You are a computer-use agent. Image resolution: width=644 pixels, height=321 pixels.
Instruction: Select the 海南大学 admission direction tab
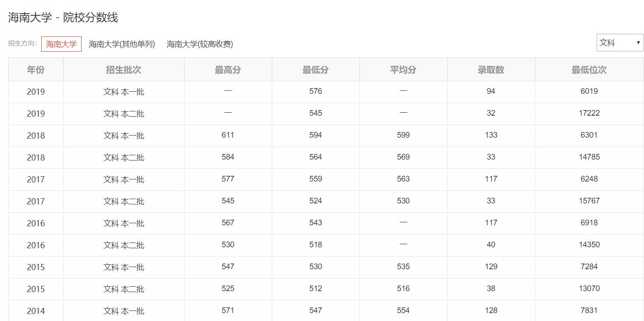61,44
